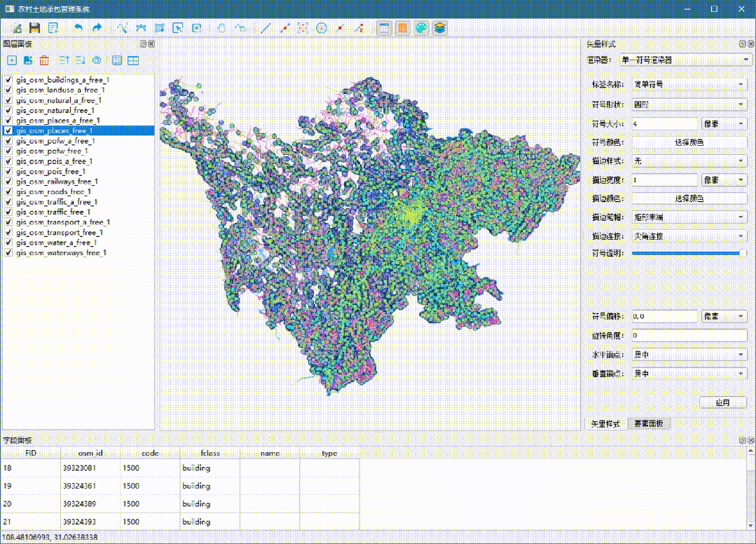Viewport: 756px width, 544px height.
Task: Click the Undo arrow icon
Action: coord(78,27)
